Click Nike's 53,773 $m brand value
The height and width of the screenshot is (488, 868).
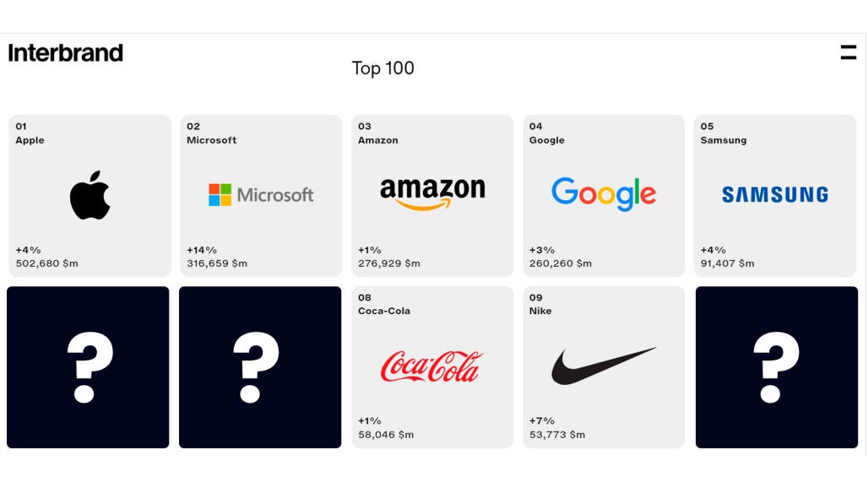[x=557, y=434]
